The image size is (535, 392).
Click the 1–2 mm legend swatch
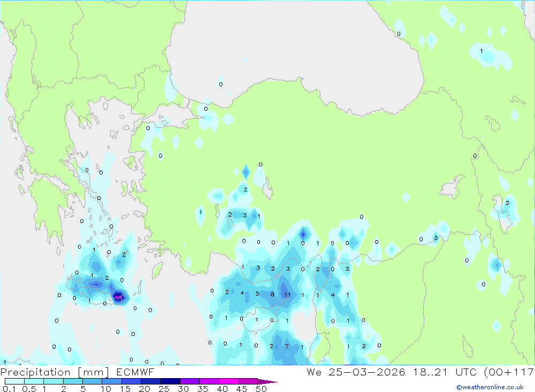pos(53,381)
